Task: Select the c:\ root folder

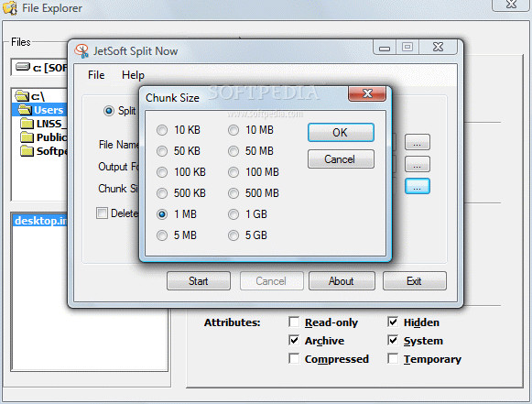Action: pos(30,96)
